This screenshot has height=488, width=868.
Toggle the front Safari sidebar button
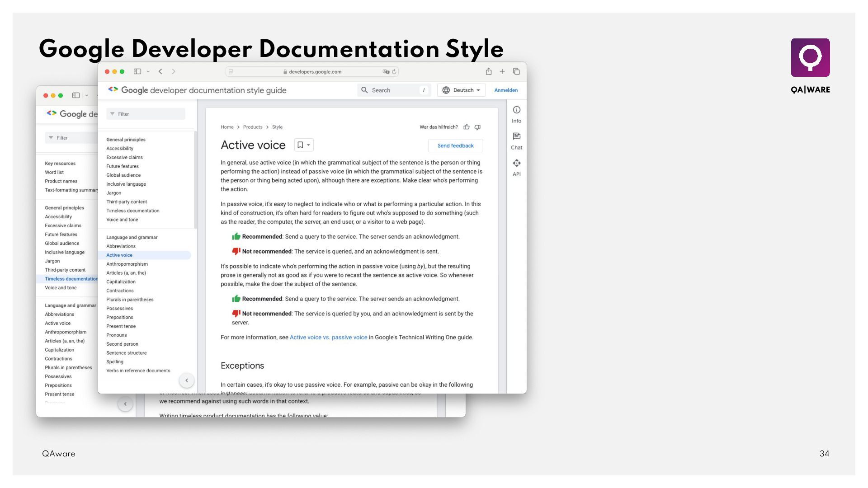pos(137,71)
